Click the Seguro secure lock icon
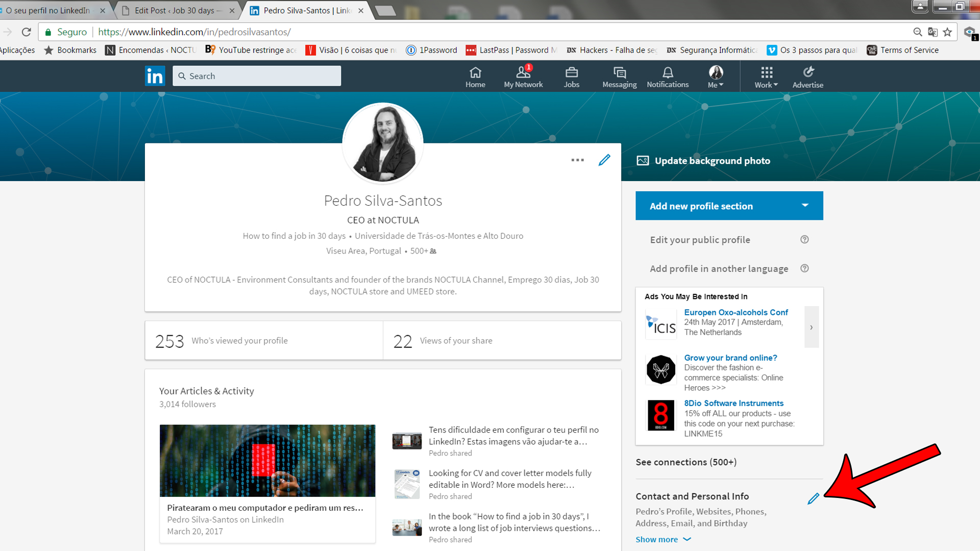980x551 pixels. coord(48,32)
